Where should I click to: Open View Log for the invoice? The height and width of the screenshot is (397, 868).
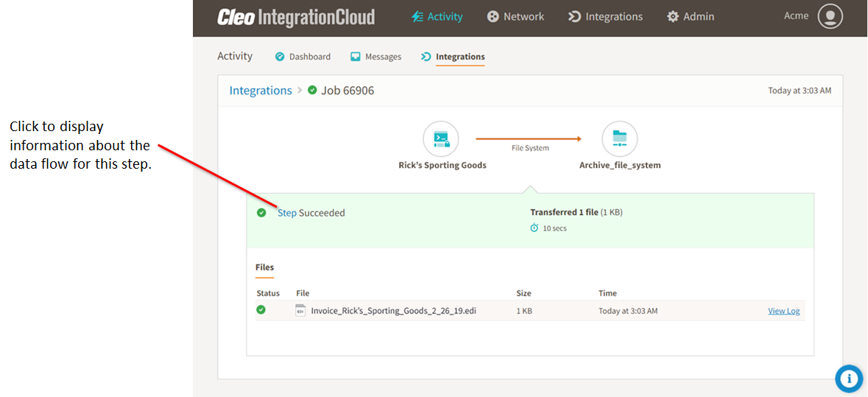tap(783, 311)
